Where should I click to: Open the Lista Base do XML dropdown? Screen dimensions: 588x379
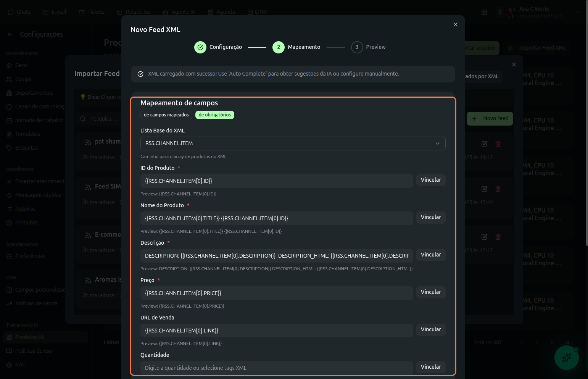click(x=293, y=144)
